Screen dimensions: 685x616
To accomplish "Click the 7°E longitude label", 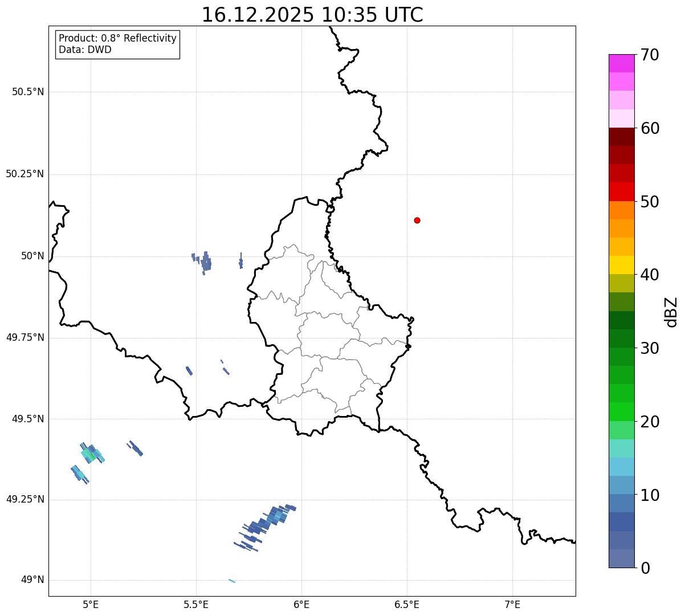I will tap(512, 604).
